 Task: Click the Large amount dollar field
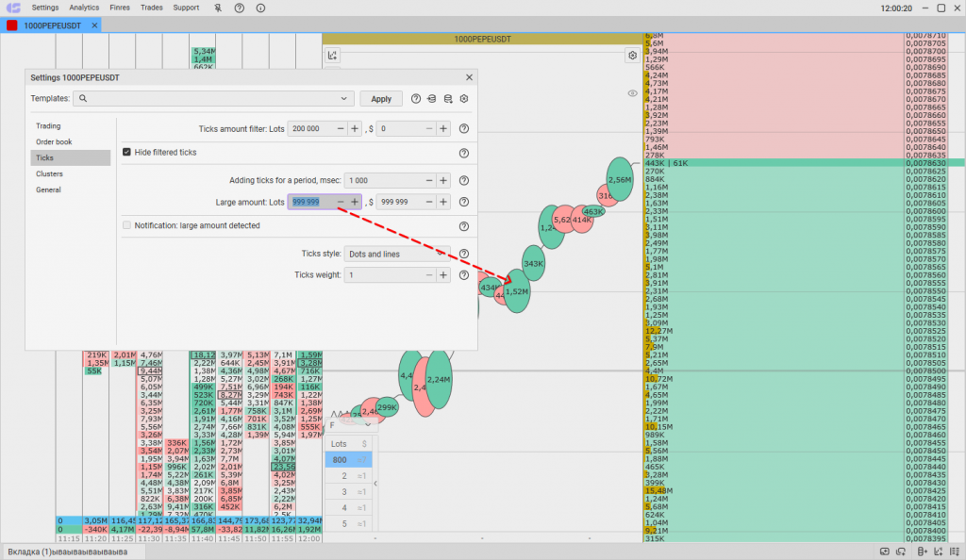tap(400, 202)
